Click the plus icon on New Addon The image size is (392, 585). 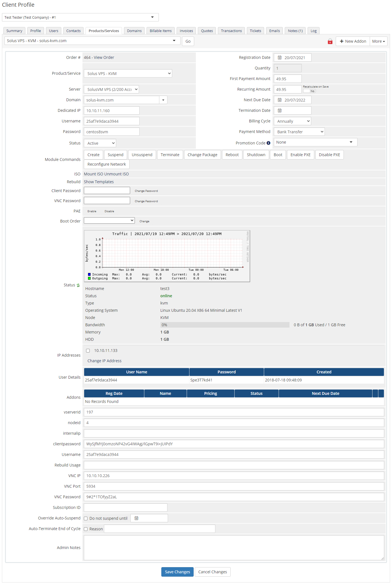pos(342,41)
